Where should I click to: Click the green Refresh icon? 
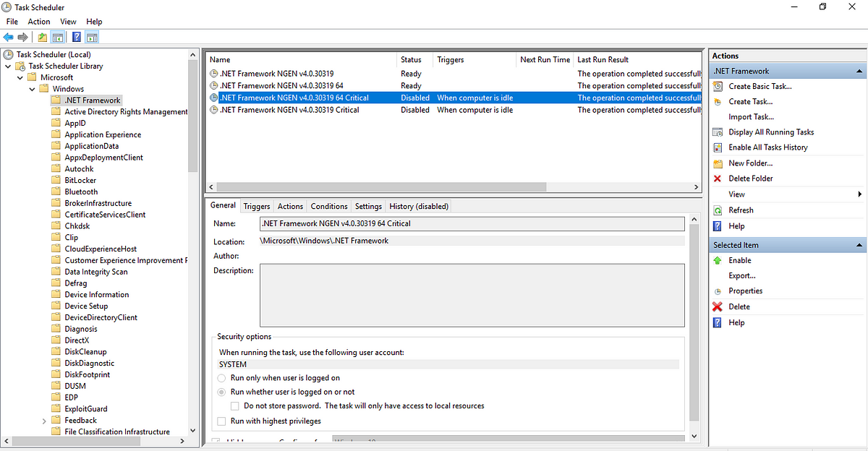718,210
